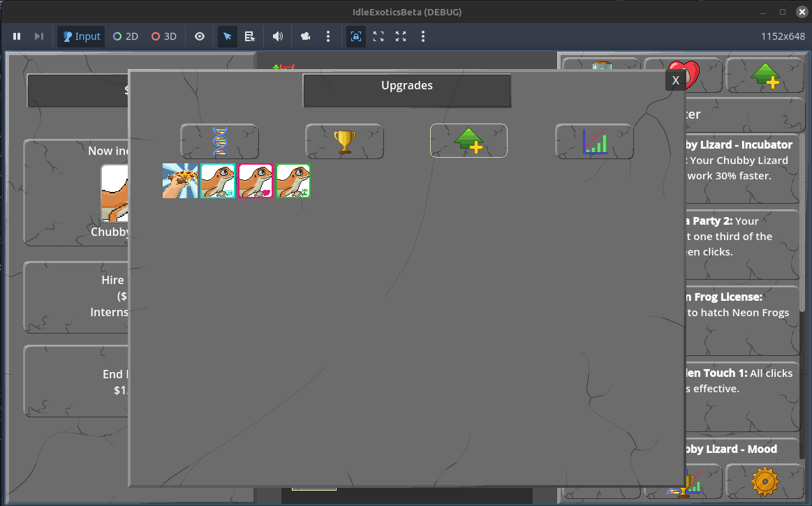This screenshot has width=812, height=506.
Task: Select the pink-bordered lizard heart upgrade
Action: click(256, 181)
